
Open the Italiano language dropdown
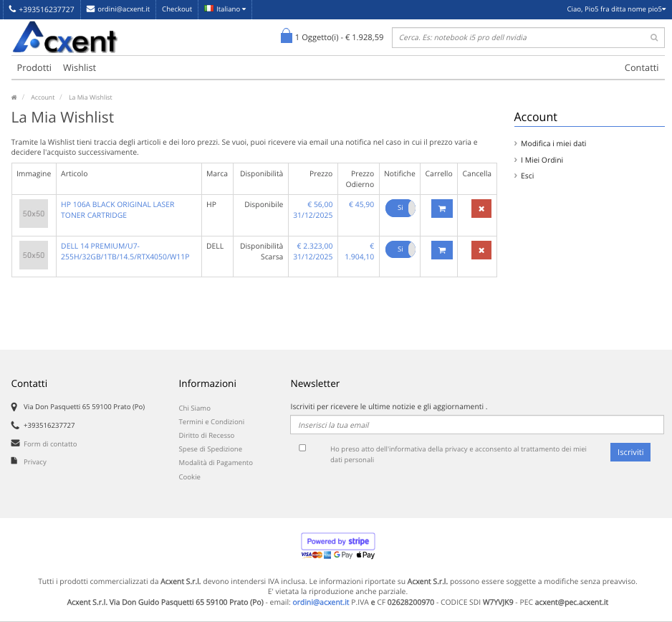(225, 9)
